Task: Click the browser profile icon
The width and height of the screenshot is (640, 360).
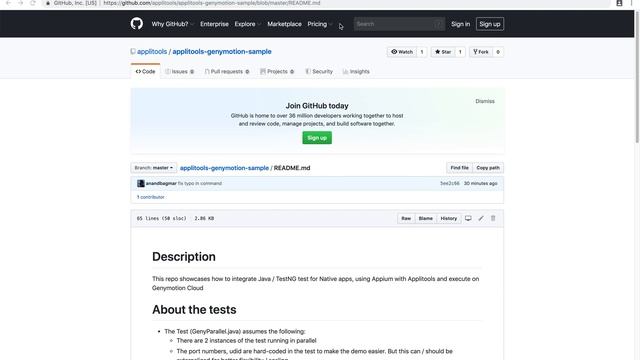Action: point(619,3)
